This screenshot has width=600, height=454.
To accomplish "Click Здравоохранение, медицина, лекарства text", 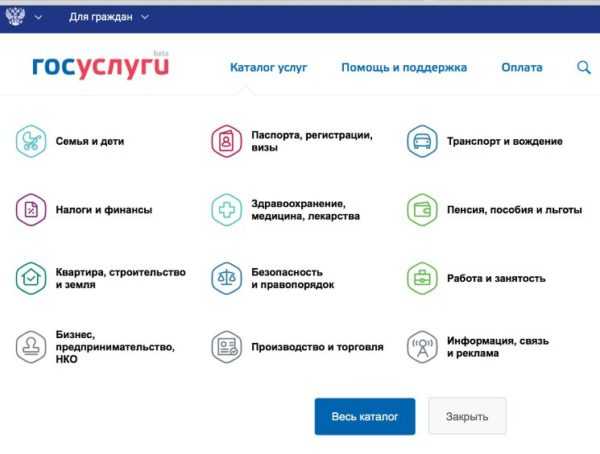I will click(306, 210).
